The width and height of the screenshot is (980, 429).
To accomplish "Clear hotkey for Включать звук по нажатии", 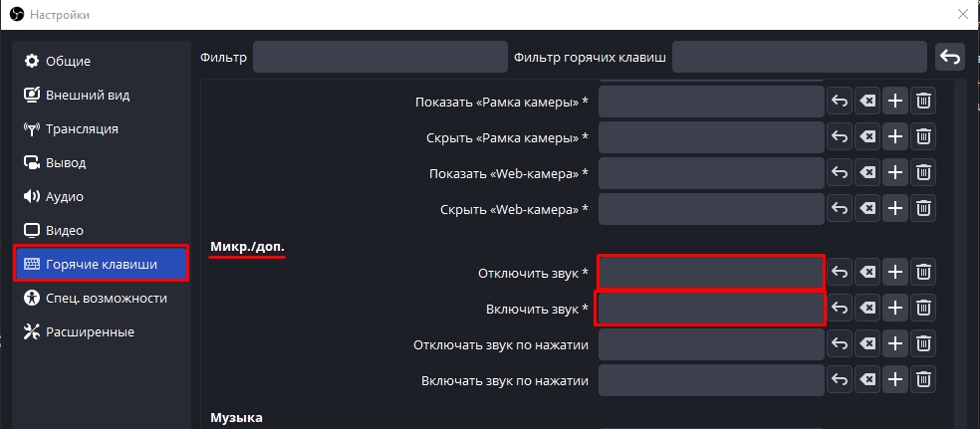I will point(866,379).
